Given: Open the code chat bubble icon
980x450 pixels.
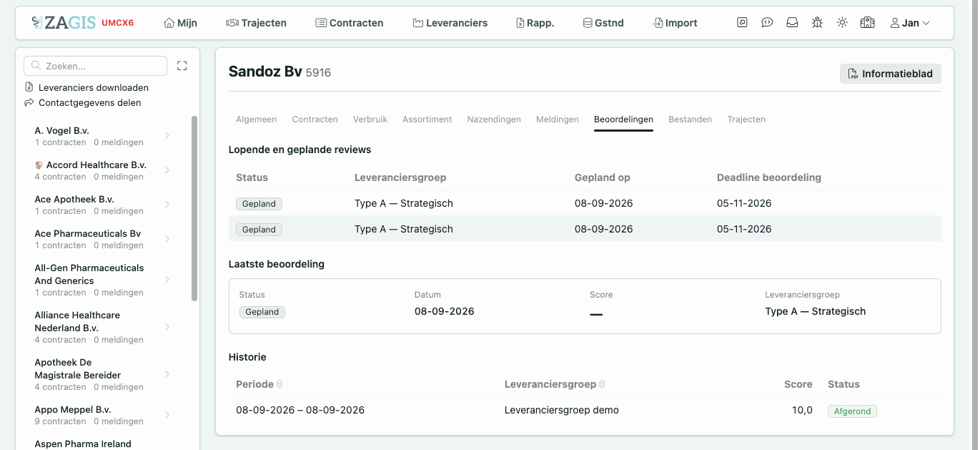Looking at the screenshot, I should pyautogui.click(x=767, y=23).
